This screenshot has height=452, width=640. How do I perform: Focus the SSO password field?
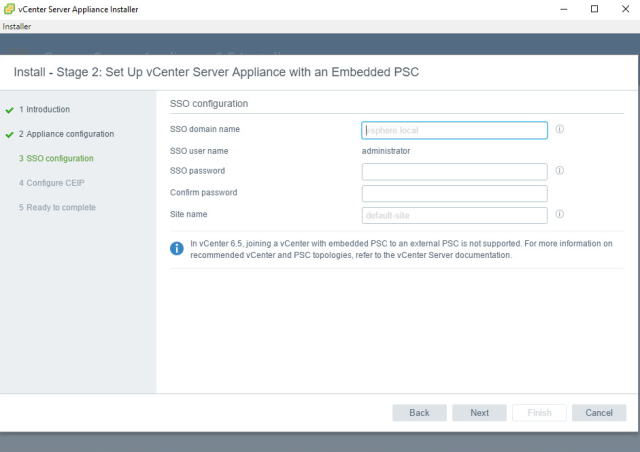pyautogui.click(x=454, y=172)
